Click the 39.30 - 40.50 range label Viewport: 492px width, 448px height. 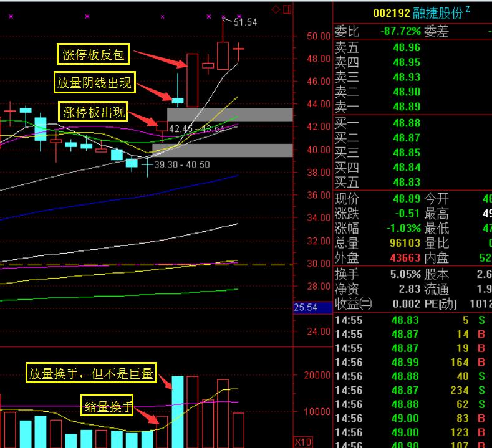click(182, 164)
